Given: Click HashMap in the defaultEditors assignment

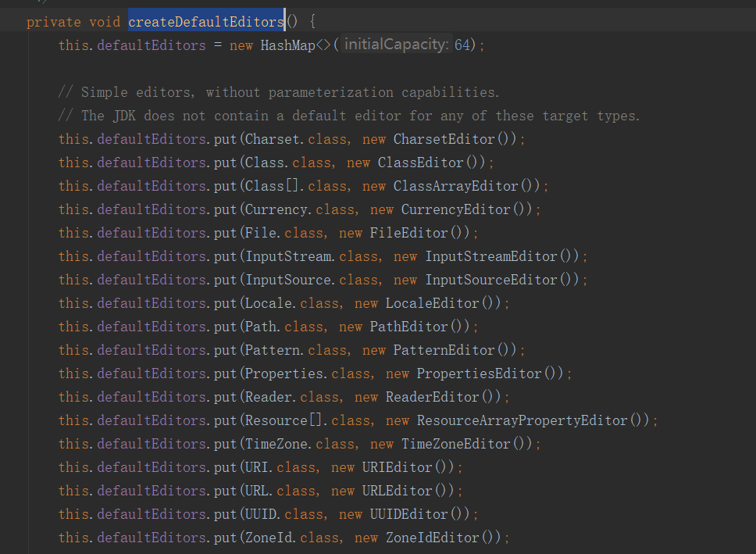Looking at the screenshot, I should 288,45.
